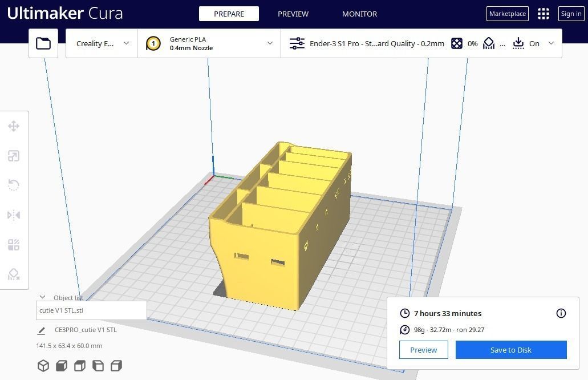This screenshot has width=588, height=380.
Task: Select the Support Blocker tool
Action: tap(14, 274)
